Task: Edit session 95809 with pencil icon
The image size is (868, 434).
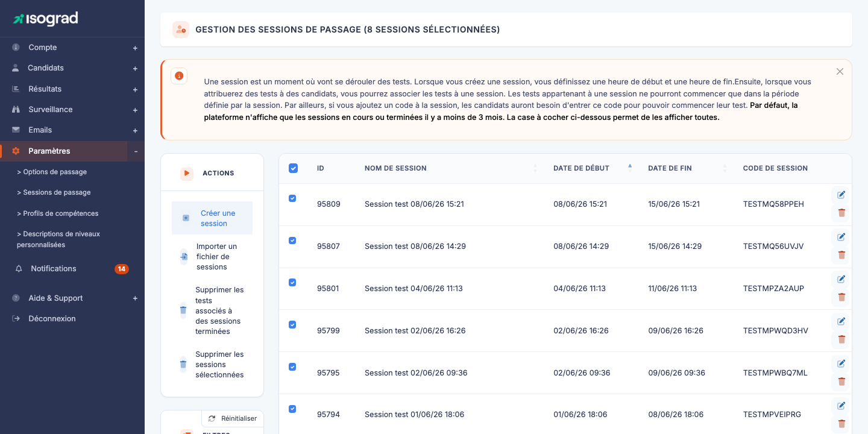Action: click(841, 195)
